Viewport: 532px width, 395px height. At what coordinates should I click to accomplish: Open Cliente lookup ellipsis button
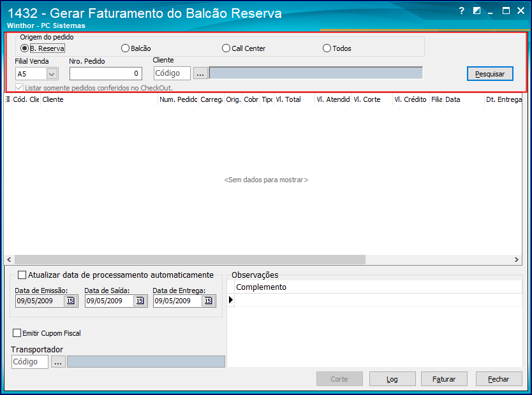(x=200, y=73)
